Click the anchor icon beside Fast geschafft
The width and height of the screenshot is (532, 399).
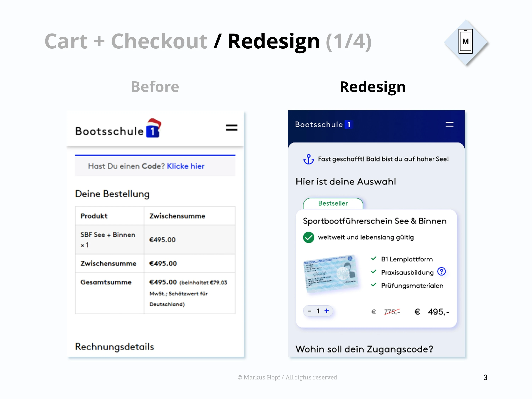tap(308, 159)
